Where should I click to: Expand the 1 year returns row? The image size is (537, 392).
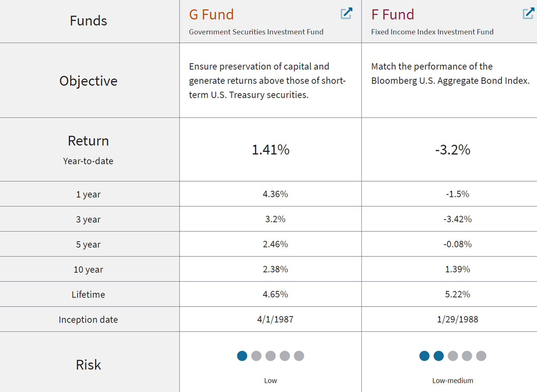(x=88, y=194)
